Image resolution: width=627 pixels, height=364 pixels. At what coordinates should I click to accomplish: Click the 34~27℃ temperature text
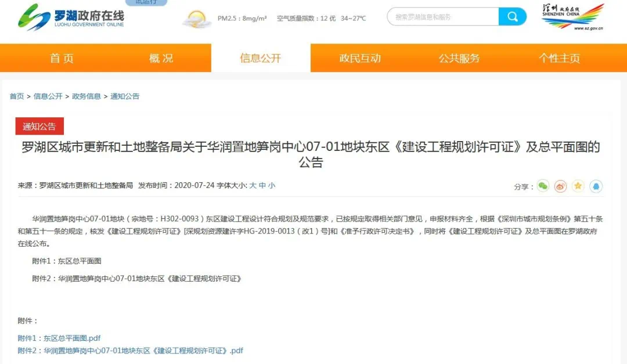[353, 19]
